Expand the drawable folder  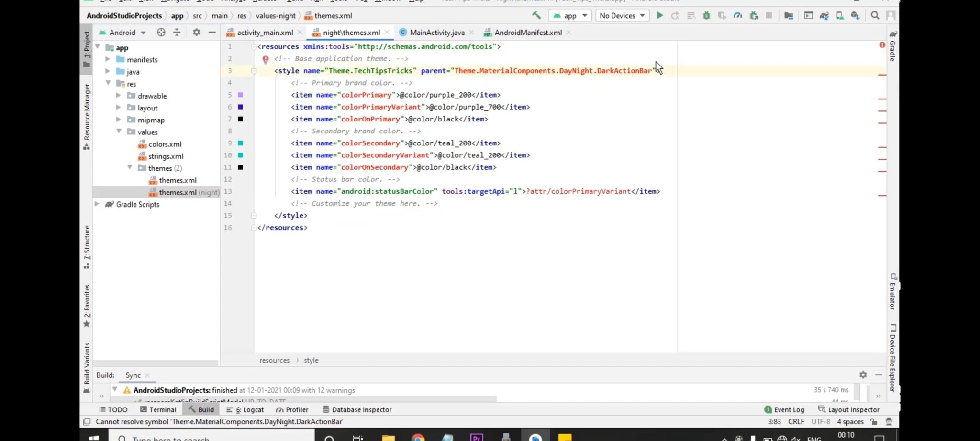click(118, 95)
